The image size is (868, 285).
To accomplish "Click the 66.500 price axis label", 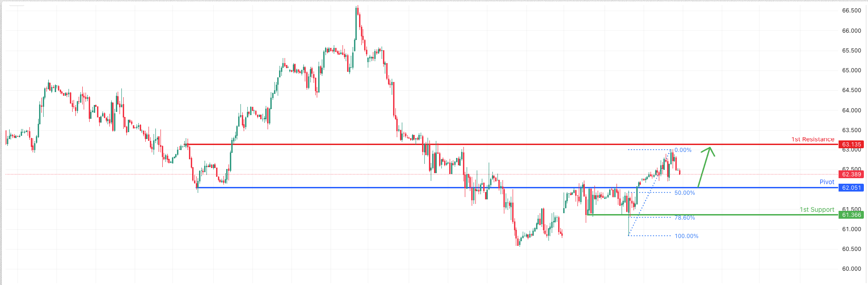I will coord(851,11).
